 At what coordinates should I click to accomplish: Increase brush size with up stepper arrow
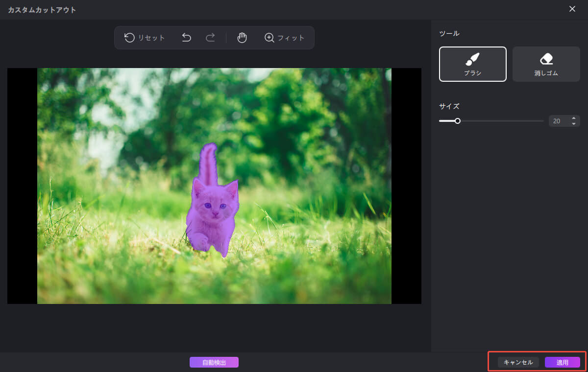(x=574, y=118)
